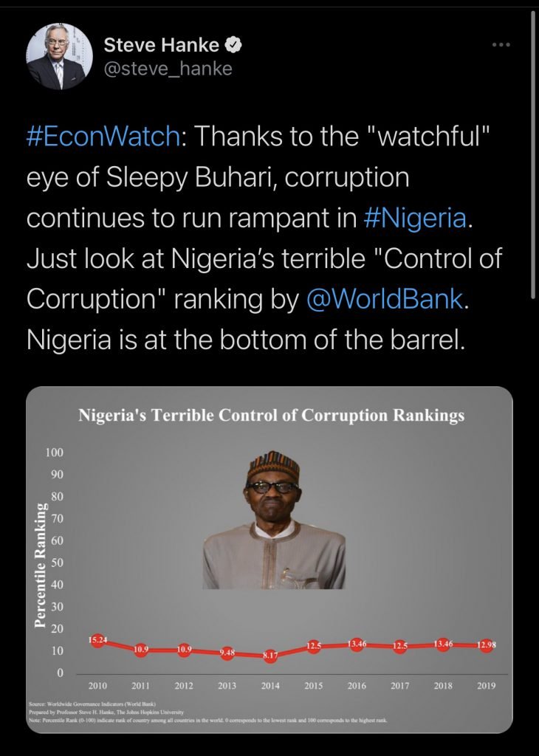Image resolution: width=539 pixels, height=756 pixels.
Task: Click the 2018 year label on x-axis
Action: (x=443, y=686)
